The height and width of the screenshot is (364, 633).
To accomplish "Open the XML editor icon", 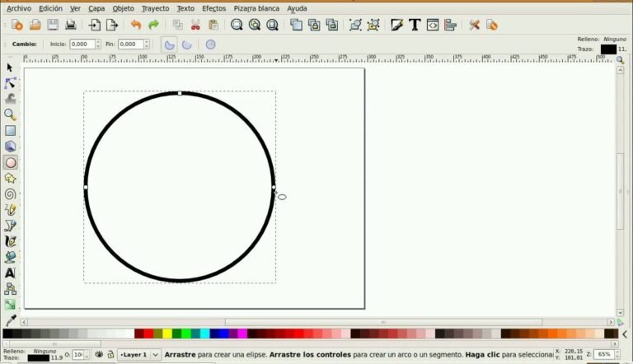I will [433, 25].
